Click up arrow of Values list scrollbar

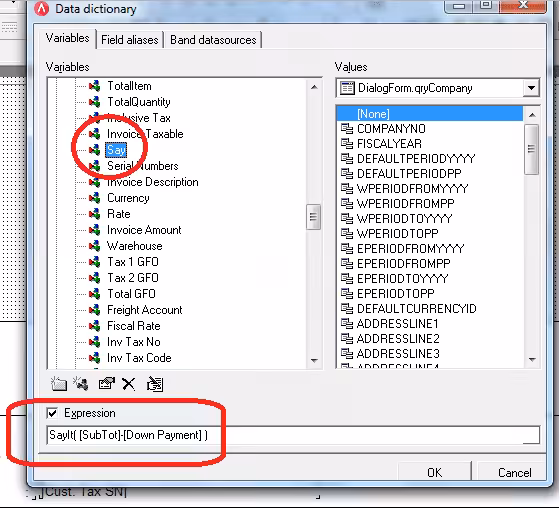[532, 115]
